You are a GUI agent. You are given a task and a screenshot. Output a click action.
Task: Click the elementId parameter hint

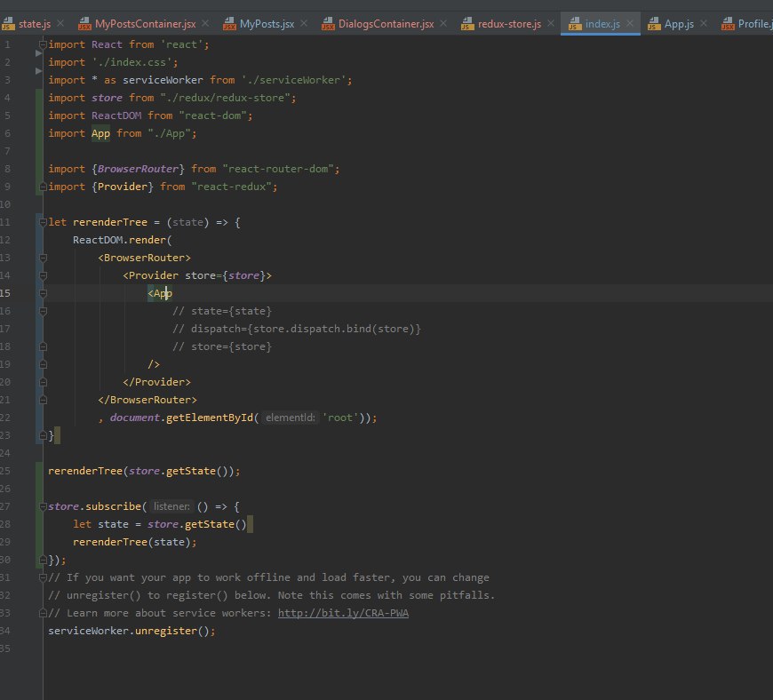click(x=290, y=418)
